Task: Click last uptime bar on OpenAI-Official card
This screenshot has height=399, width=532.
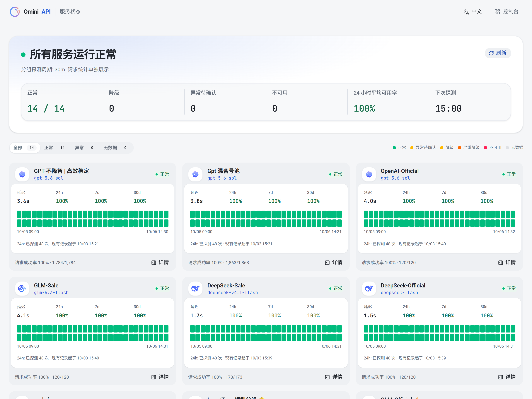Action: (513, 223)
